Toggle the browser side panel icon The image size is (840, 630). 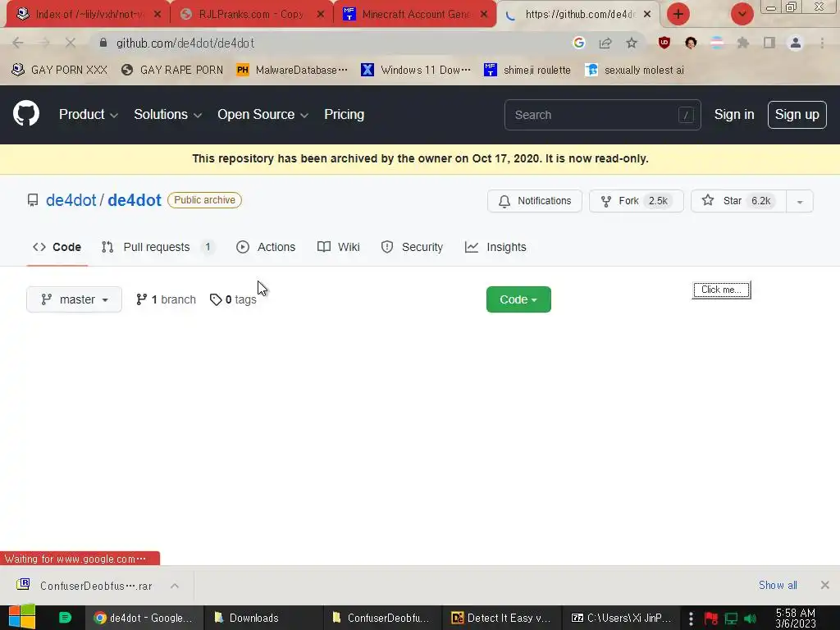tap(769, 43)
